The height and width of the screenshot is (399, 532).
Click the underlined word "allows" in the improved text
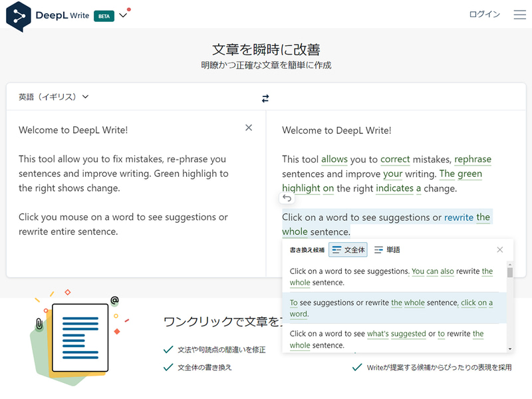tap(334, 159)
